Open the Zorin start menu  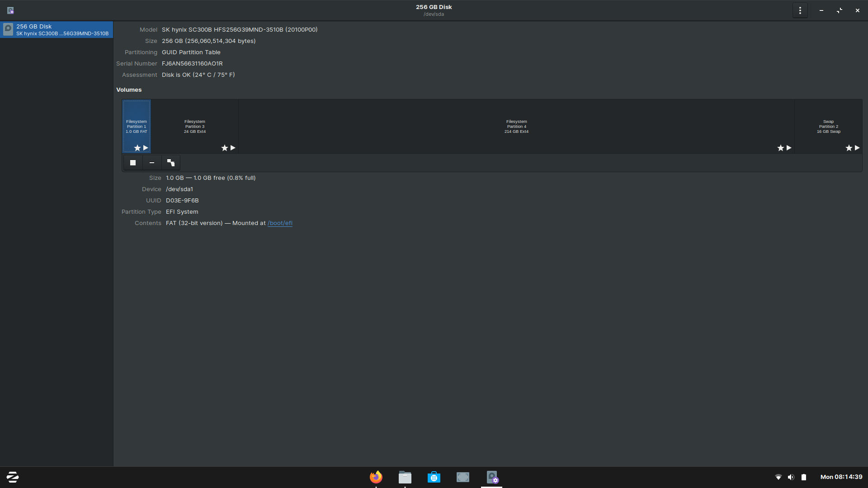13,477
